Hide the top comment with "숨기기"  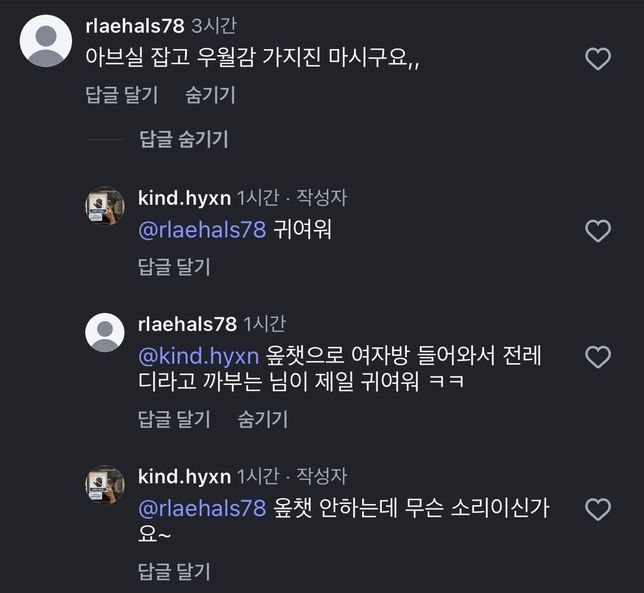pyautogui.click(x=210, y=95)
